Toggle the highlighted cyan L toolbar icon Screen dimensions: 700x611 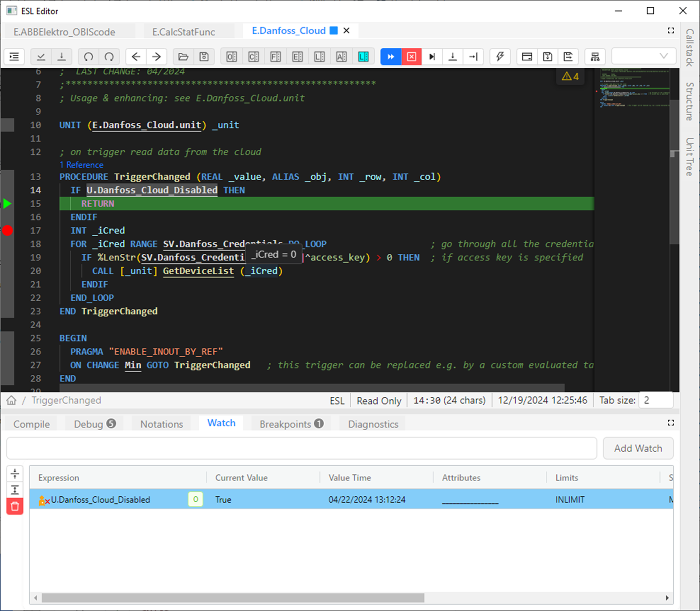coord(363,56)
